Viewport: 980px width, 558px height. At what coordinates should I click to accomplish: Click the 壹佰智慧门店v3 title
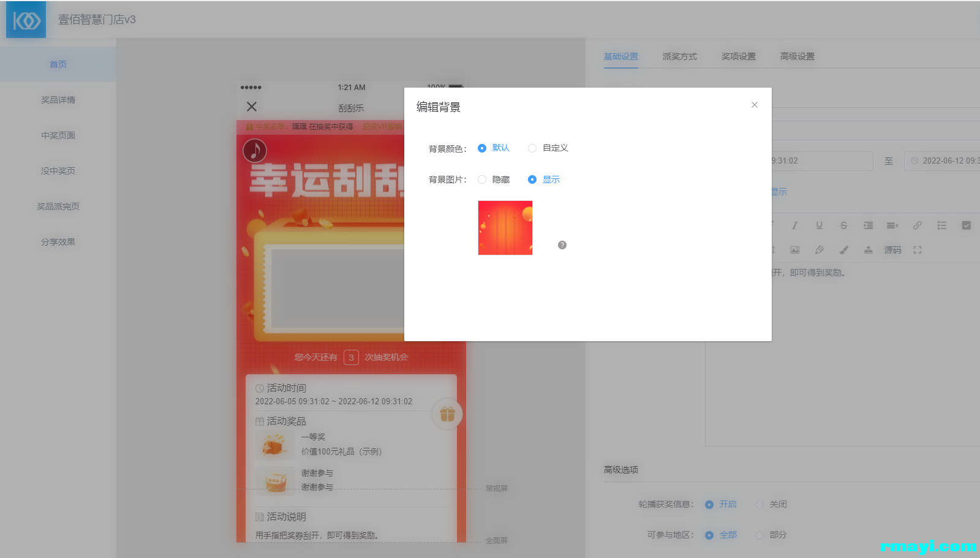(97, 20)
